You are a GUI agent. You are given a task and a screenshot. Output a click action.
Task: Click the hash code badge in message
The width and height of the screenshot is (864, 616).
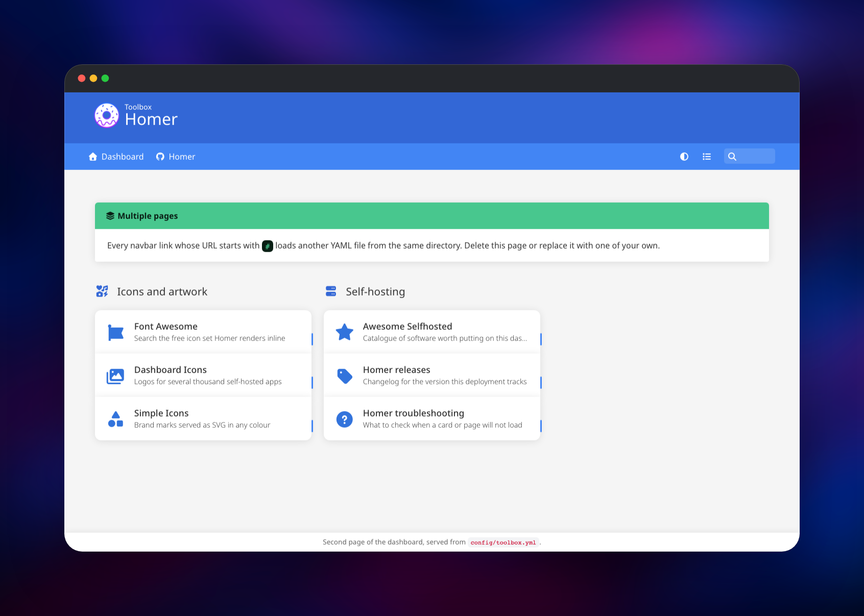[268, 246]
